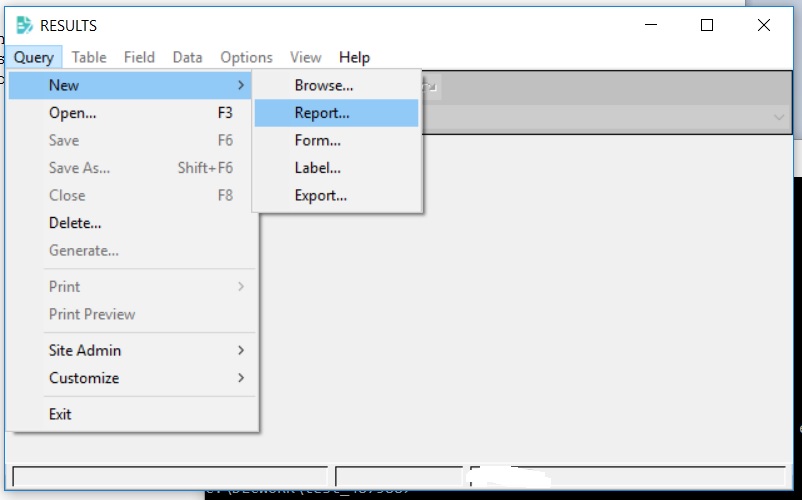The width and height of the screenshot is (802, 500).
Task: Open the Options menu
Action: (247, 57)
